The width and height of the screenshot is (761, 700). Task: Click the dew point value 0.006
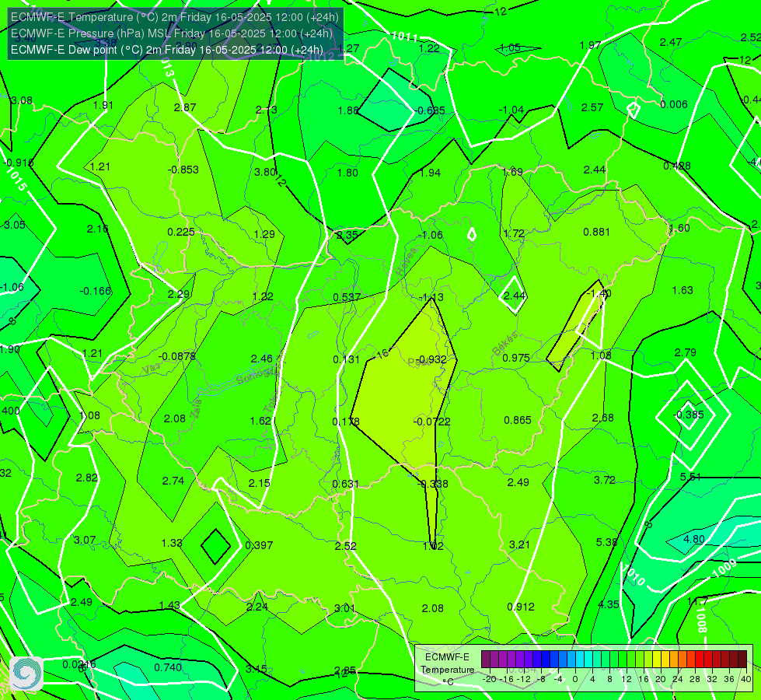point(674,104)
